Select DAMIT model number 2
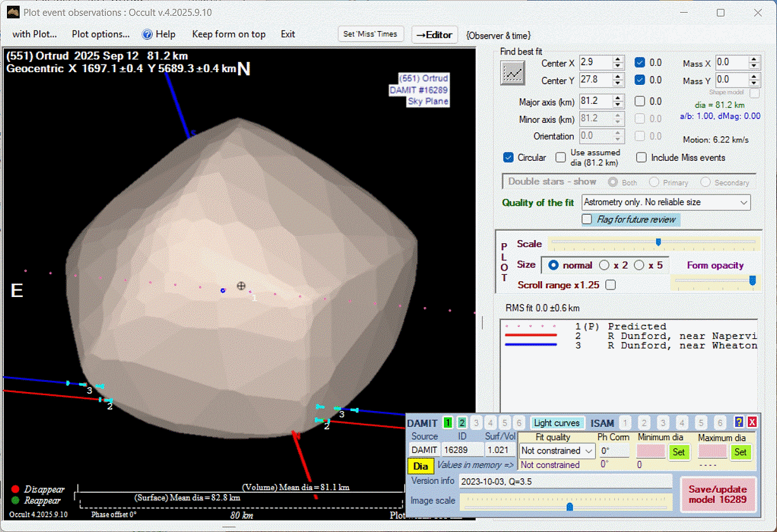 (x=462, y=423)
